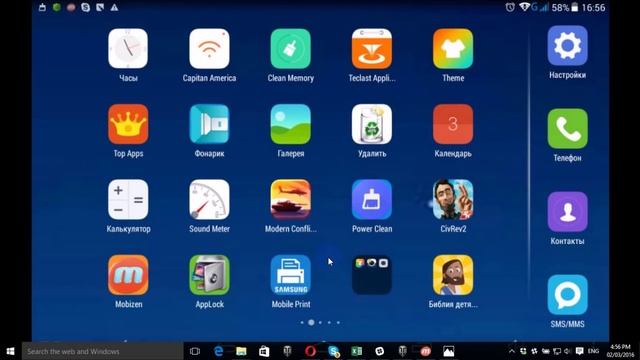Open the unnamed app folder
This screenshot has width=640, height=360.
pyautogui.click(x=372, y=275)
